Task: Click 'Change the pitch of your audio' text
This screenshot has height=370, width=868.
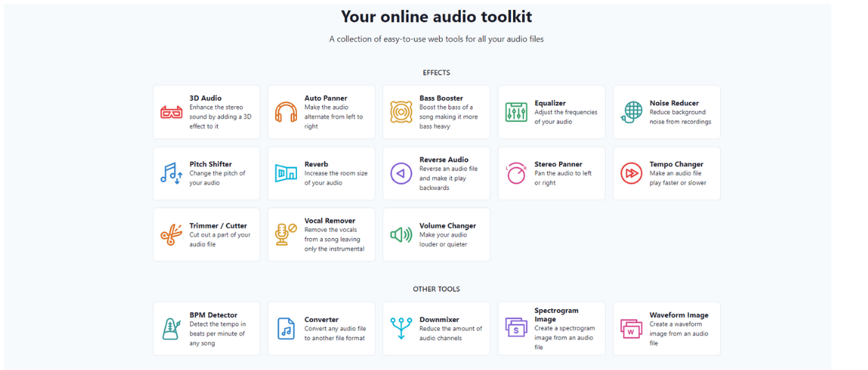Action: coord(218,178)
